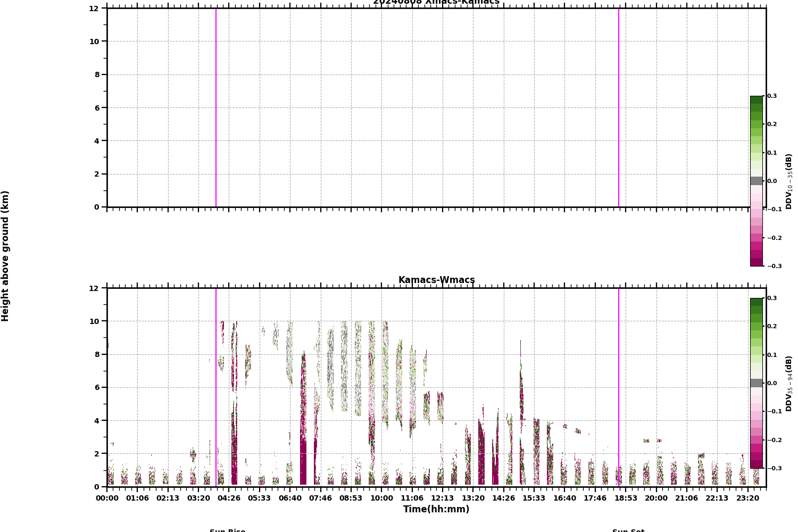Click the Time(hh:mm) axis label
Screen dimensions: 798x532
pyautogui.click(x=436, y=510)
